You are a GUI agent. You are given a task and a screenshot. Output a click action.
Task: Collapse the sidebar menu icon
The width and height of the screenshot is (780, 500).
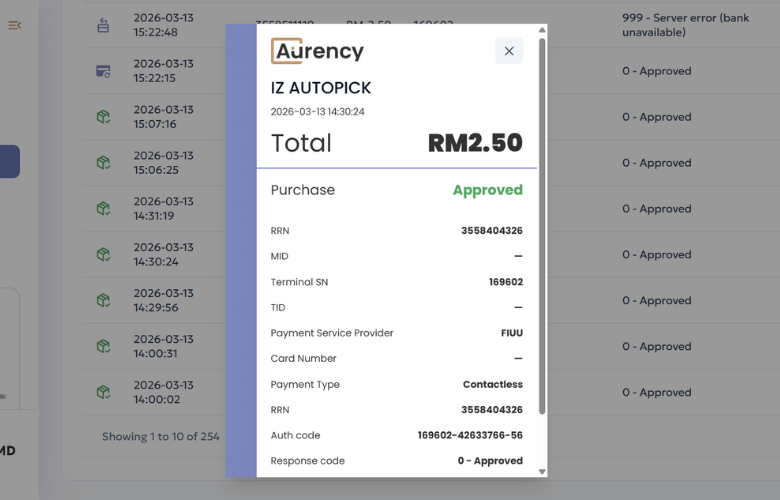pyautogui.click(x=14, y=25)
